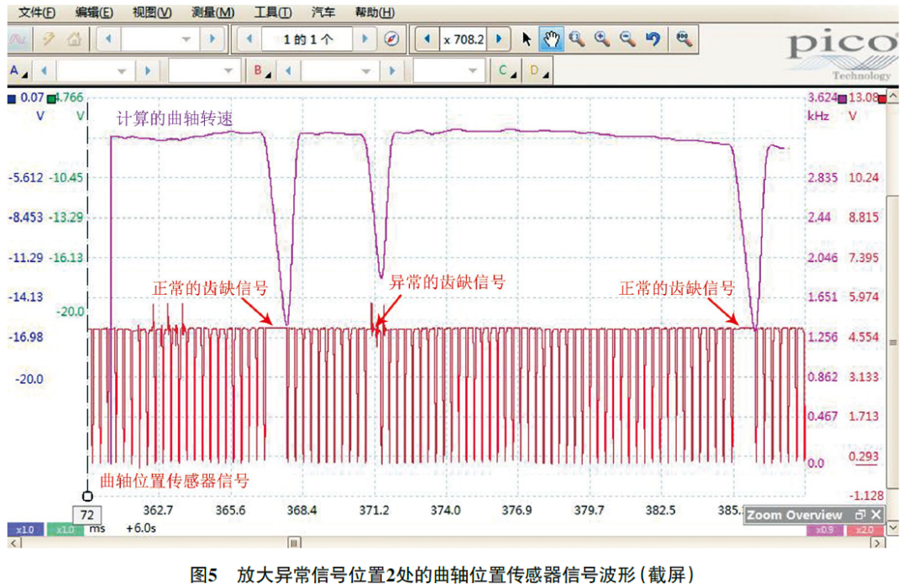Viewport: 907px width, 588px height.
Task: Click vertical scrollbar down arrow
Action: [893, 528]
